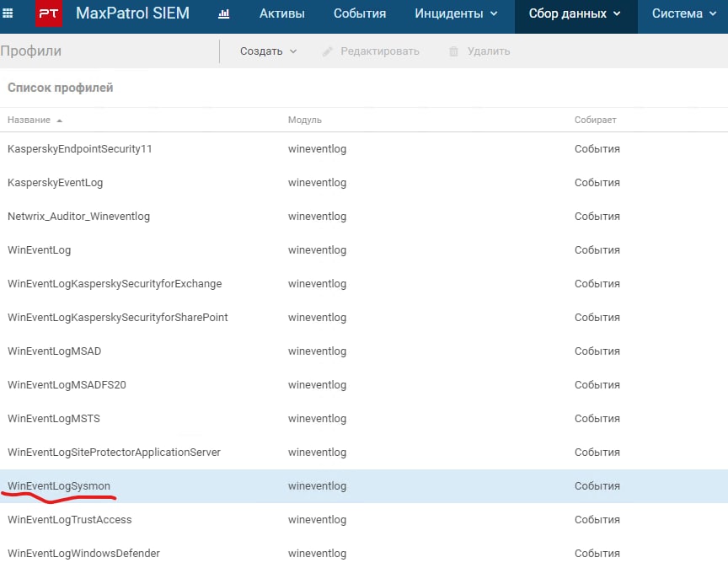Click the Профили page title
The image size is (728, 584).
[30, 51]
